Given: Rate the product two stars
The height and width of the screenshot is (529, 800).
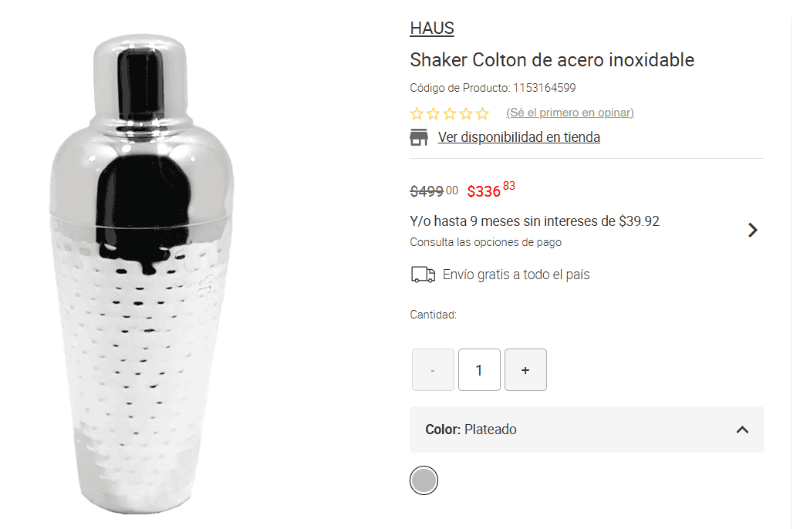Looking at the screenshot, I should coord(433,113).
